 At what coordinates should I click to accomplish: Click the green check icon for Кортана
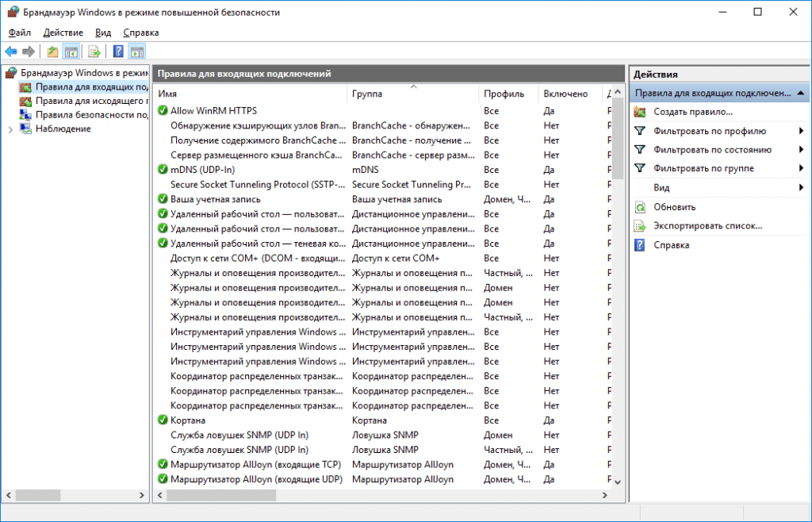[x=163, y=420]
